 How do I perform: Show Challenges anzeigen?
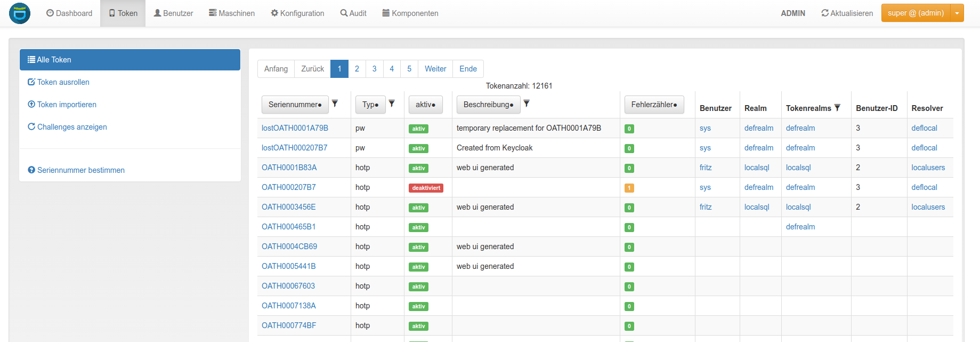[67, 127]
